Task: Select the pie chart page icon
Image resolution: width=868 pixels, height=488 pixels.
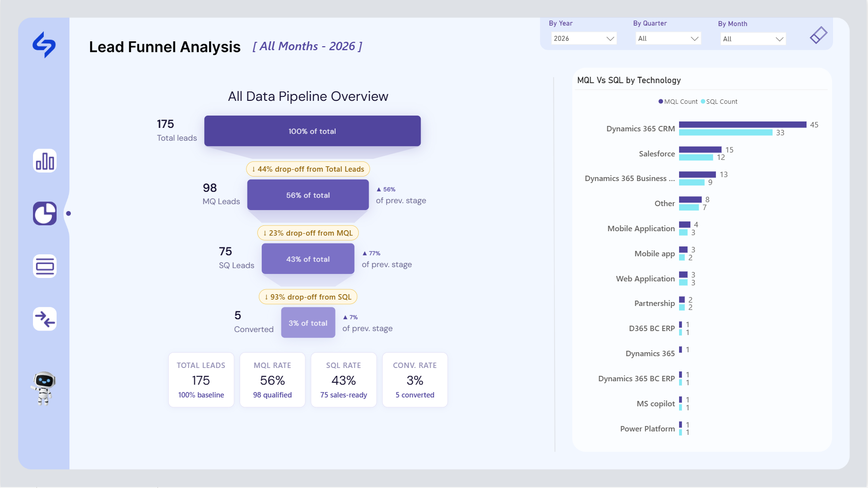Action: click(45, 213)
